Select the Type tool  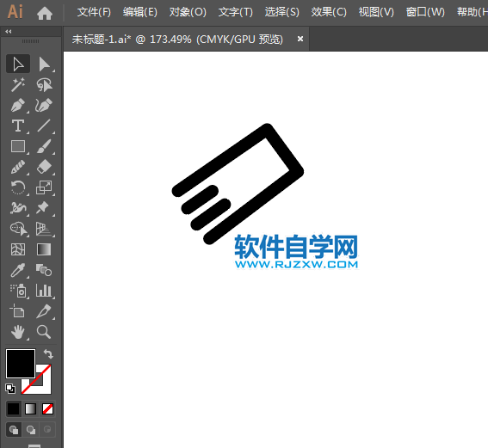18,126
